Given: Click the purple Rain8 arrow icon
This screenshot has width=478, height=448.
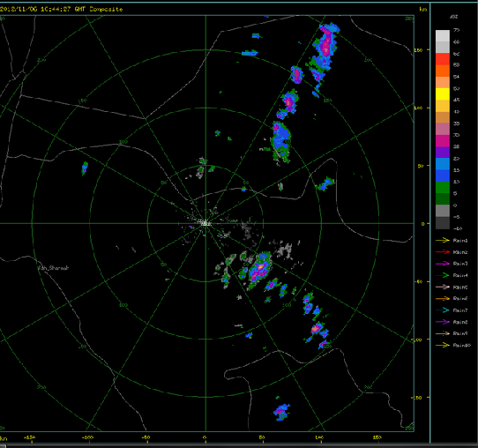Looking at the screenshot, I should (443, 322).
